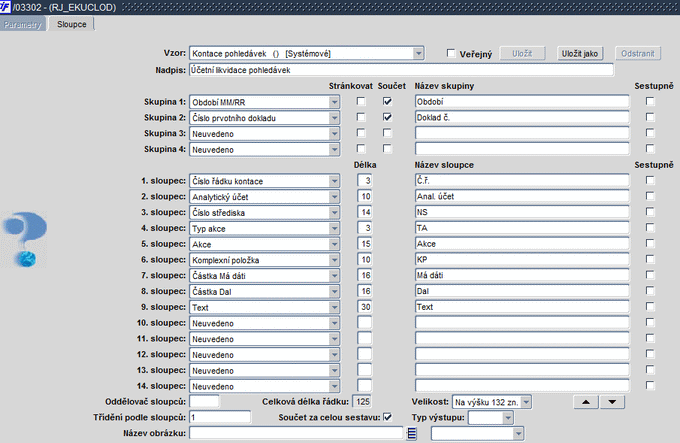Image resolution: width=680 pixels, height=443 pixels.
Task: Click the Celková délka řádku value 125
Action: pyautogui.click(x=363, y=401)
